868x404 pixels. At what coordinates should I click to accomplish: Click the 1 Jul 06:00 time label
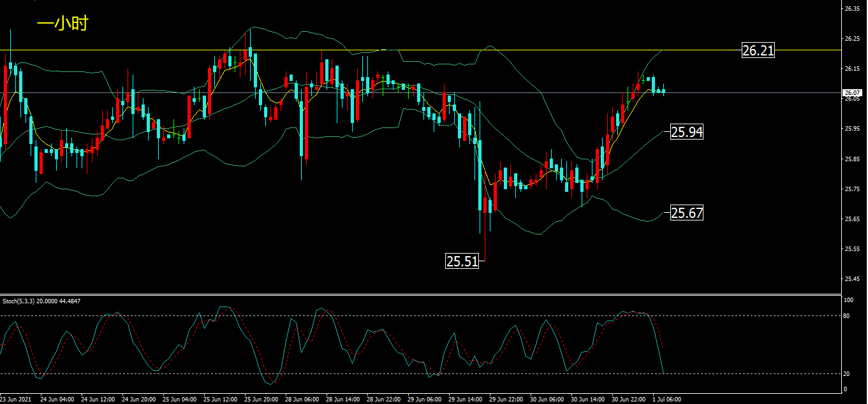tap(666, 400)
